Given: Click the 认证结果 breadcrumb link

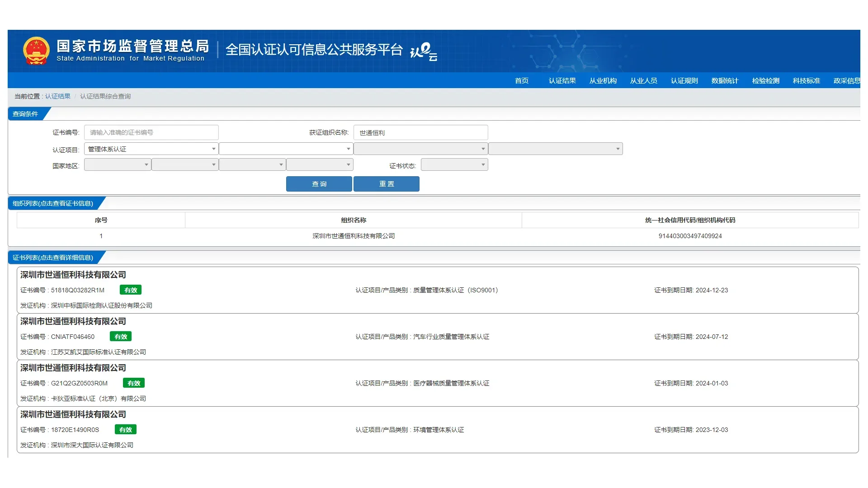Looking at the screenshot, I should 57,96.
